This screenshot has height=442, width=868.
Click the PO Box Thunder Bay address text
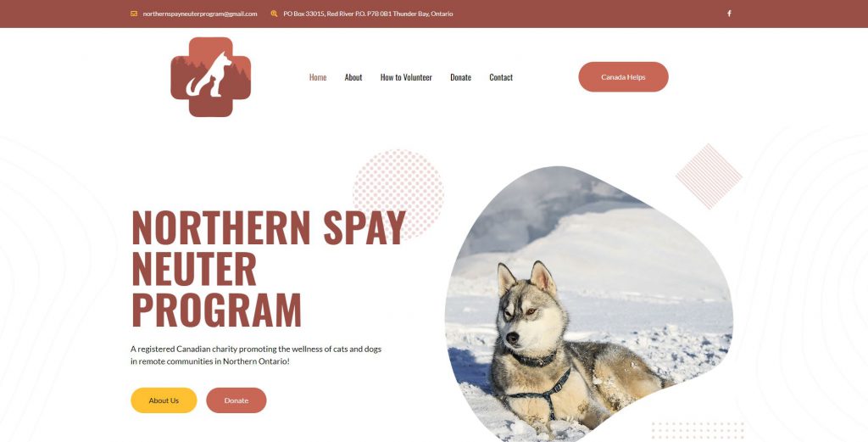(368, 14)
